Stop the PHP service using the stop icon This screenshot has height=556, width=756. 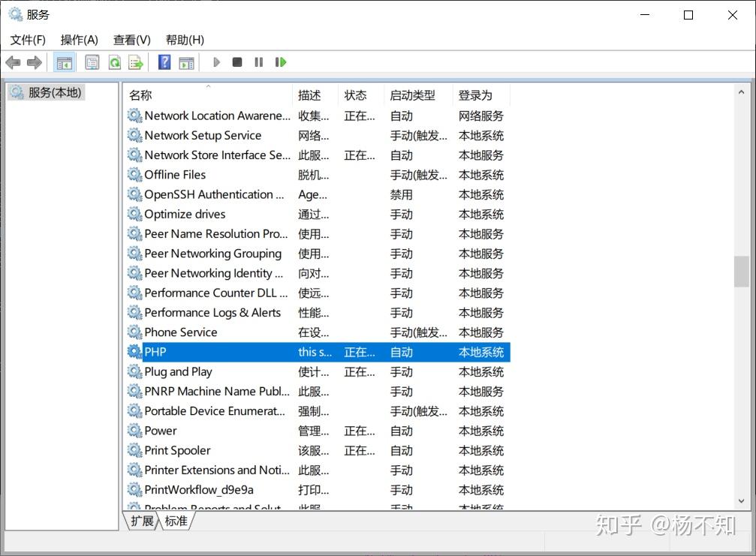click(x=237, y=62)
